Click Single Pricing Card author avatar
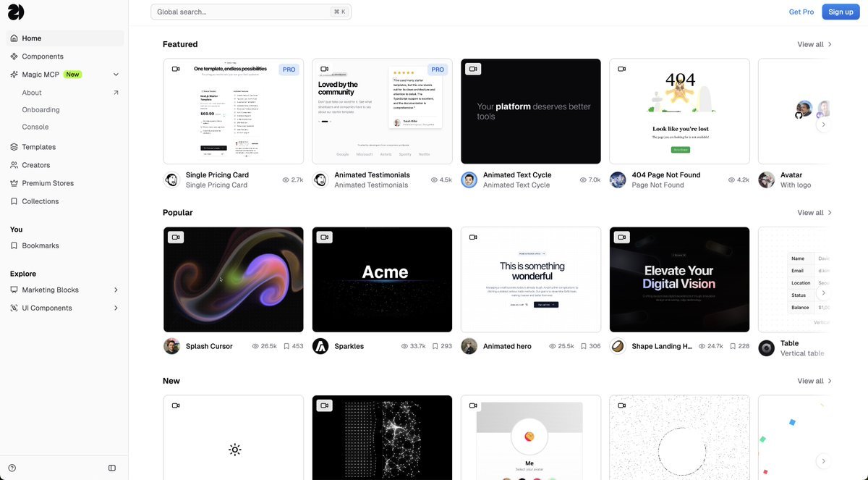Viewport: 868px width, 480px height. tap(171, 180)
